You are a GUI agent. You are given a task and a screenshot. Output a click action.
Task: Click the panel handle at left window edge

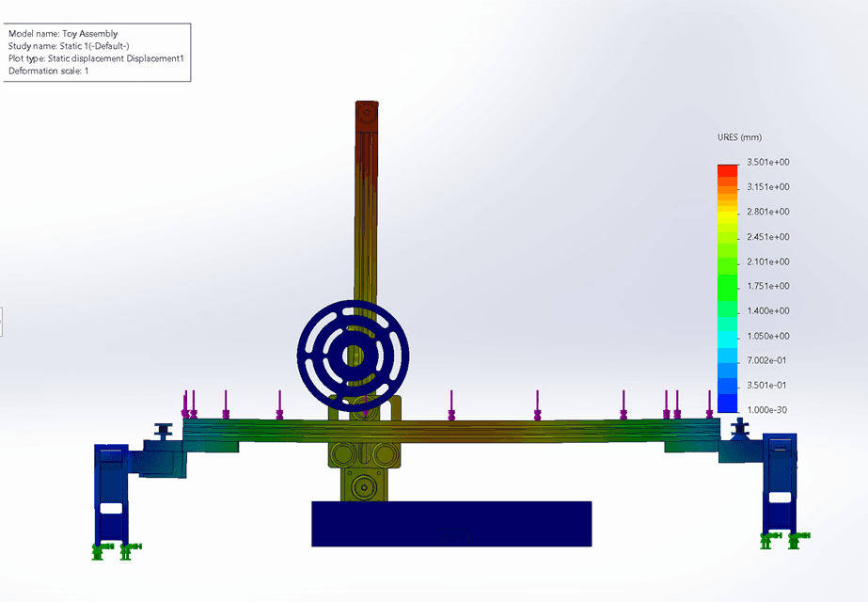pos(1,322)
